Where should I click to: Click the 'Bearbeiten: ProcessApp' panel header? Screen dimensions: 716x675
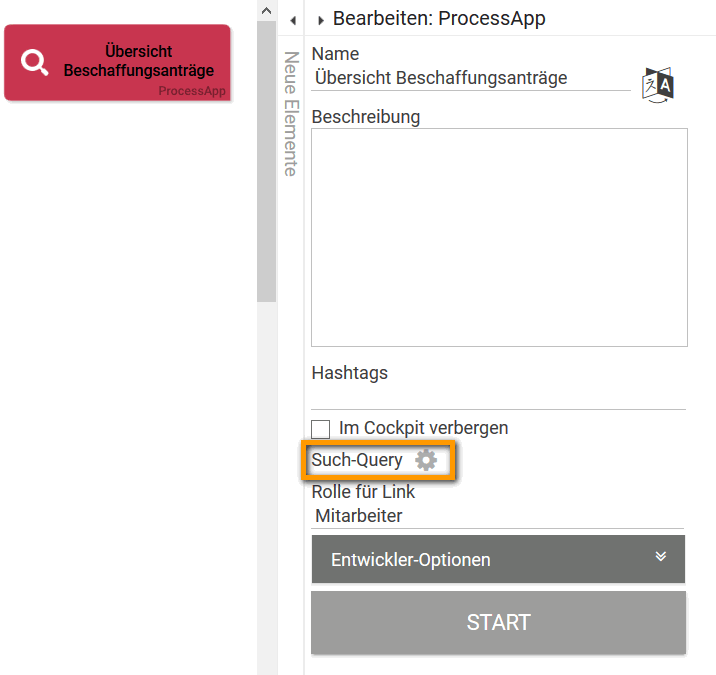click(x=439, y=18)
